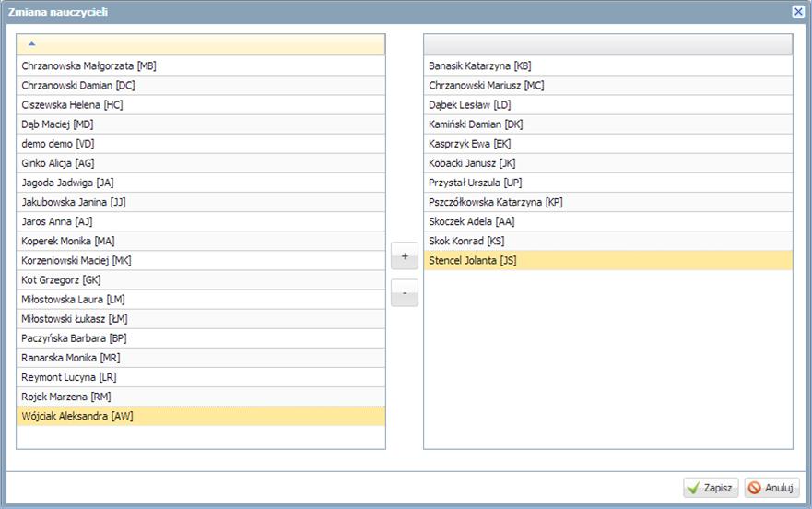
Task: Select Rojek Marzena [RM]
Action: (x=201, y=397)
